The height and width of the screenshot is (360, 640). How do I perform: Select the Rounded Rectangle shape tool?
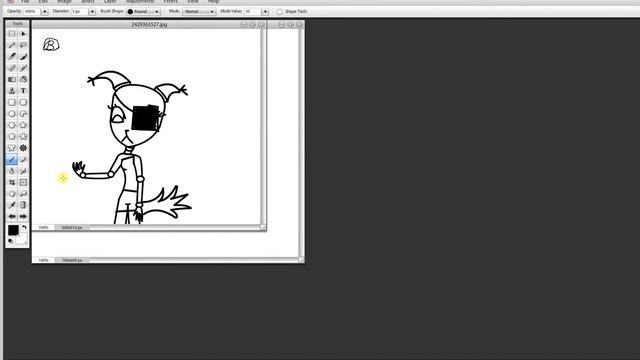23,102
